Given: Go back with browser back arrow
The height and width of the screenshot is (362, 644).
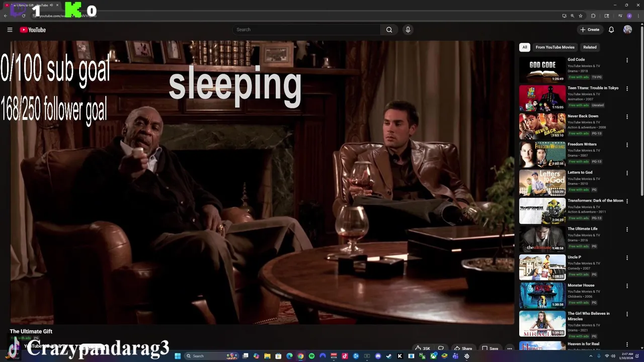Looking at the screenshot, I should pos(6,16).
